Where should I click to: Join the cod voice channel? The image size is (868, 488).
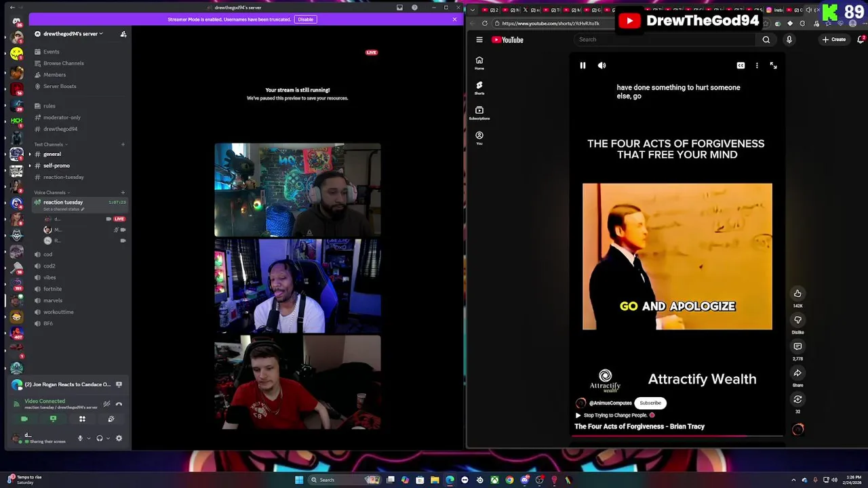[x=47, y=254]
